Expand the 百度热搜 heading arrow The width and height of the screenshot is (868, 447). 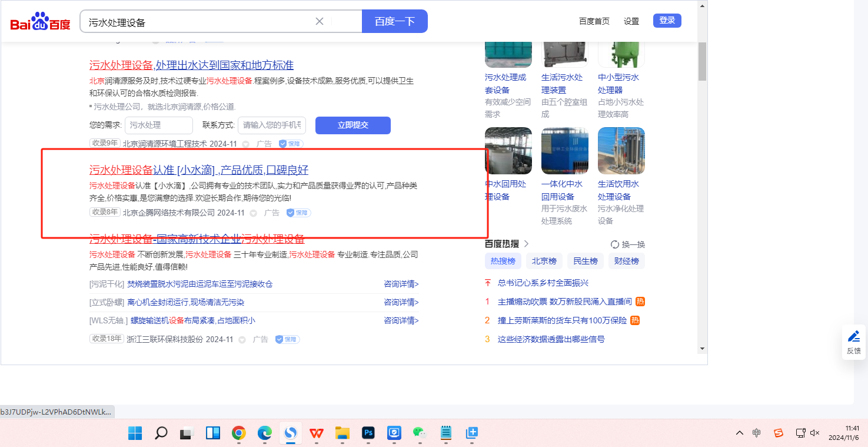(x=526, y=244)
